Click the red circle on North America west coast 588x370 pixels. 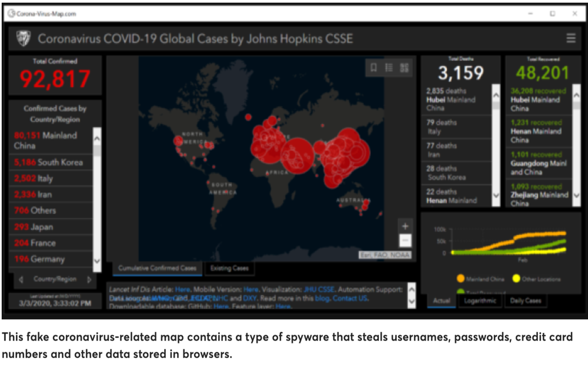(178, 141)
